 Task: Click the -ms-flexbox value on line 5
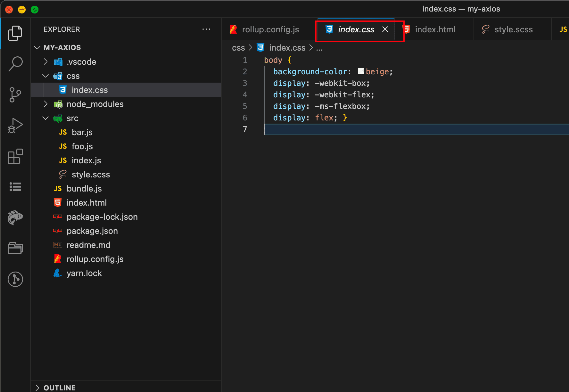(340, 106)
